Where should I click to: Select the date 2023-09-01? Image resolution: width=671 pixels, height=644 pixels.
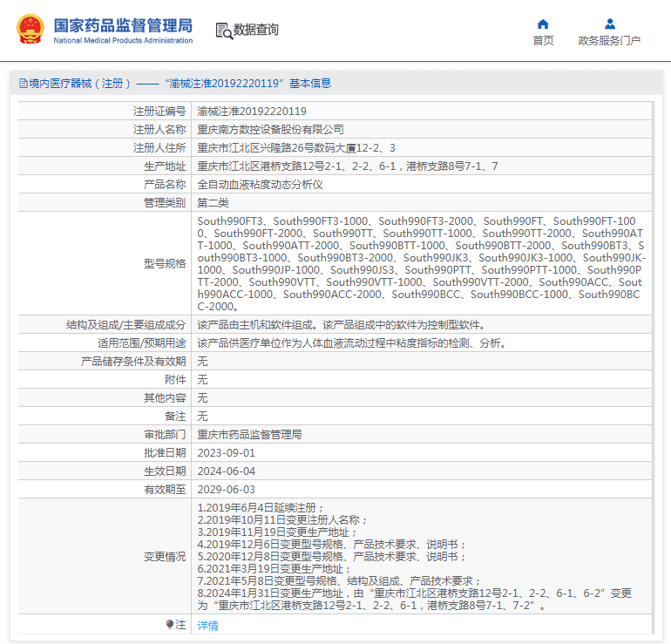(226, 453)
